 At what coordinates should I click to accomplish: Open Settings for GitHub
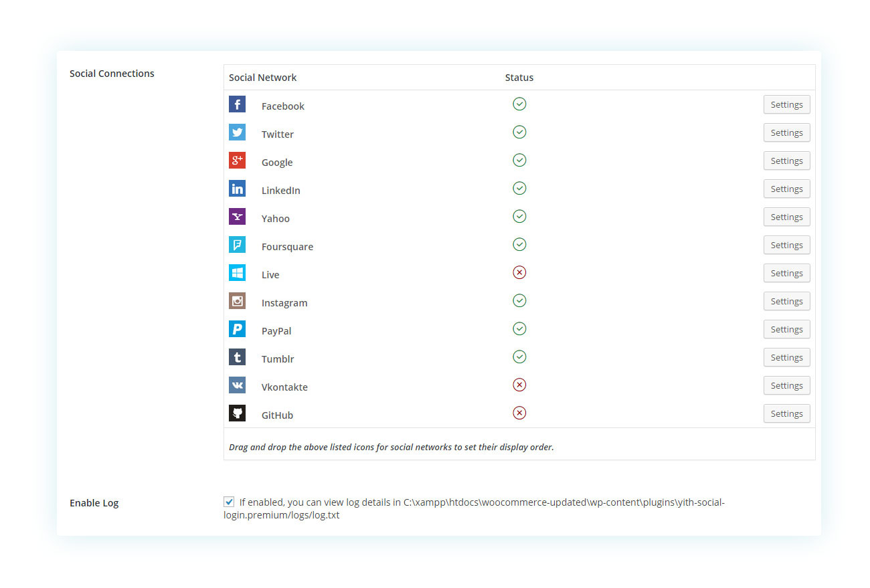pos(786,413)
